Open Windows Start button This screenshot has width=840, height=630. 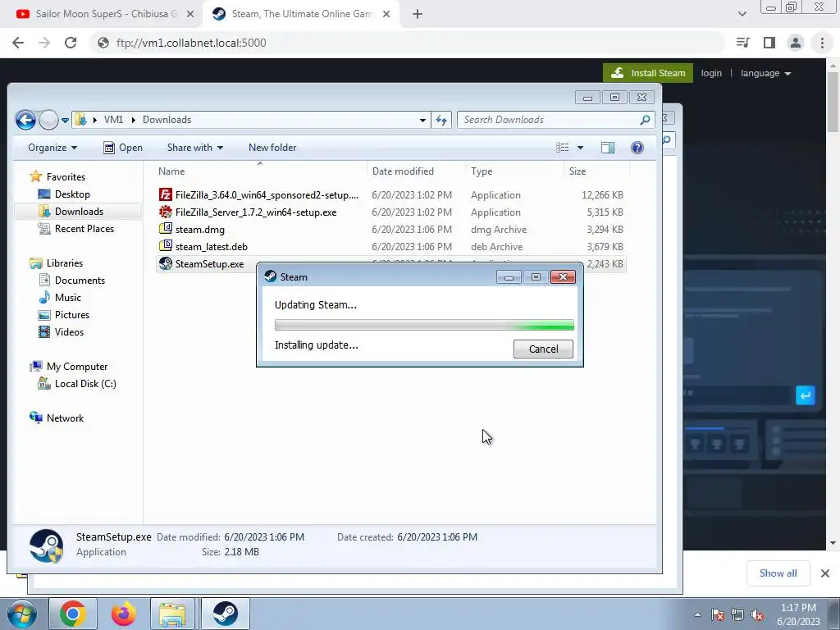coord(21,614)
